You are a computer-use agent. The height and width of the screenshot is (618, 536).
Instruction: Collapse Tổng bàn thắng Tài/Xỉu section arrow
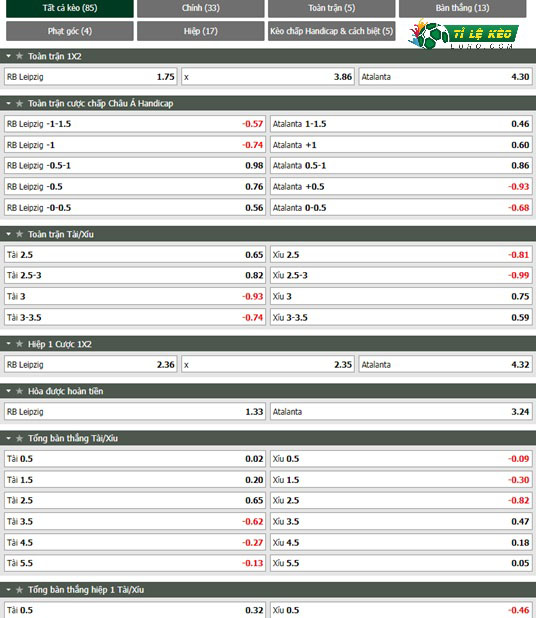[x=8, y=438]
